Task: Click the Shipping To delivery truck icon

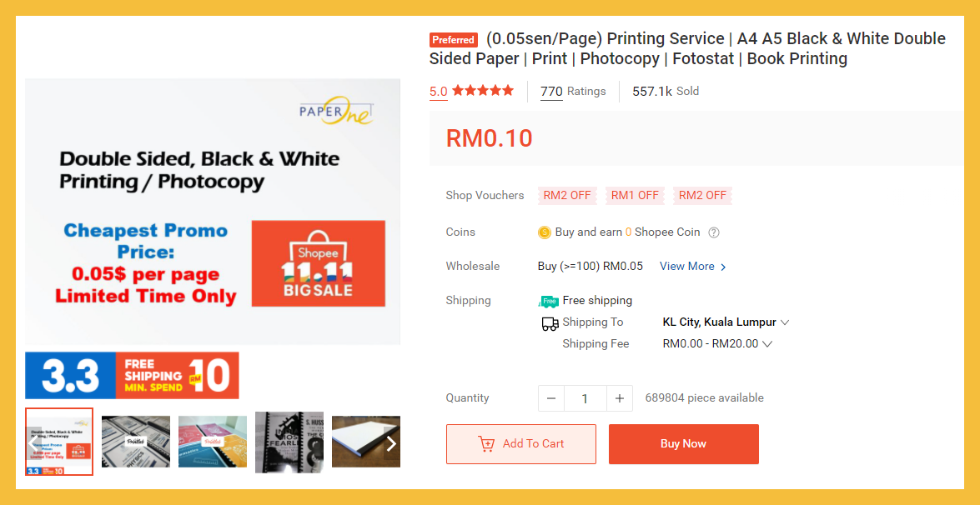Action: (550, 323)
